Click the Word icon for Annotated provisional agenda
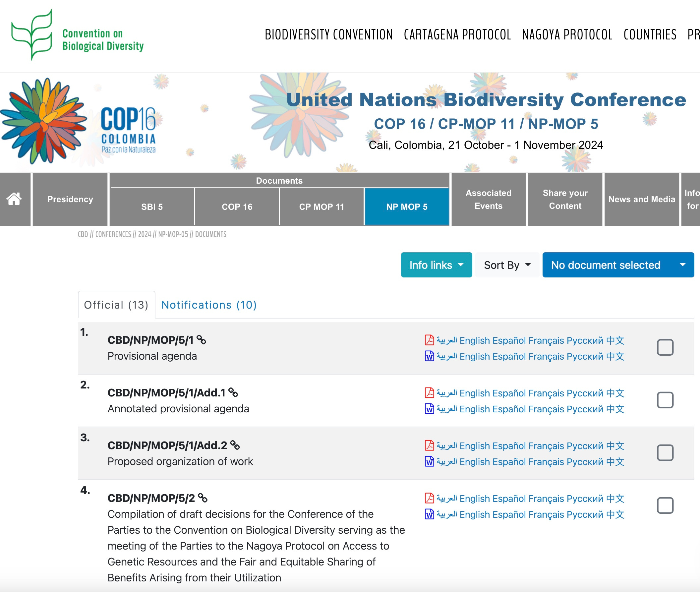This screenshot has width=700, height=592. (x=429, y=408)
